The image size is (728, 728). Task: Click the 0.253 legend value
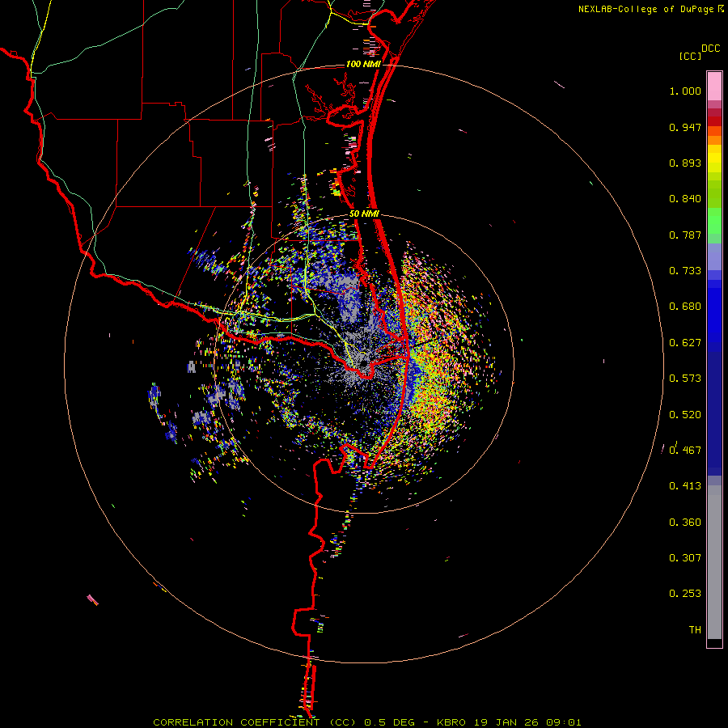[x=685, y=594]
